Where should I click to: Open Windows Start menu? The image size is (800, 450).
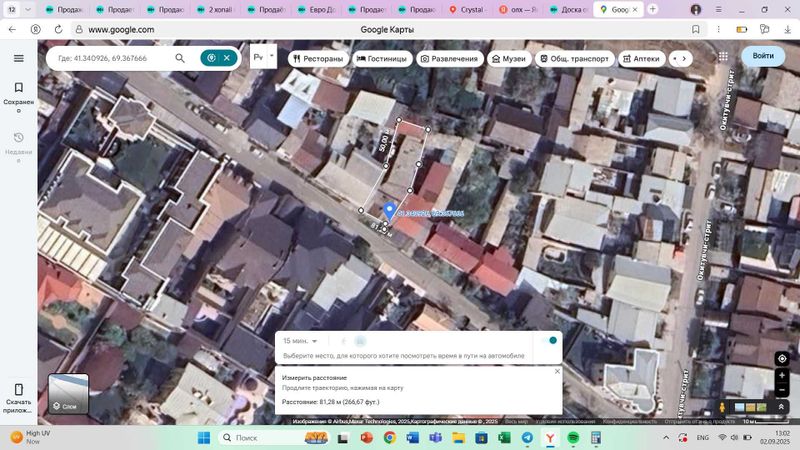(x=204, y=438)
